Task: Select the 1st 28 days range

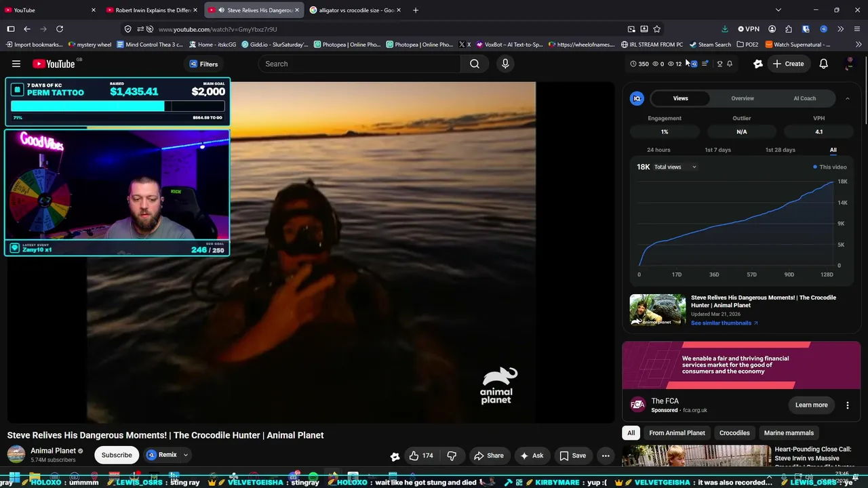Action: click(780, 150)
